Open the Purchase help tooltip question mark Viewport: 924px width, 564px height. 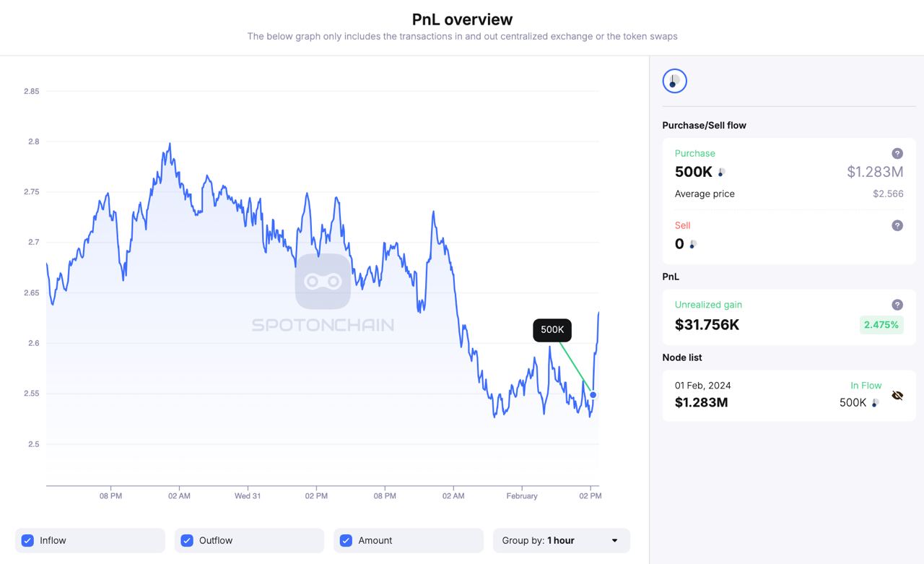[x=897, y=153]
